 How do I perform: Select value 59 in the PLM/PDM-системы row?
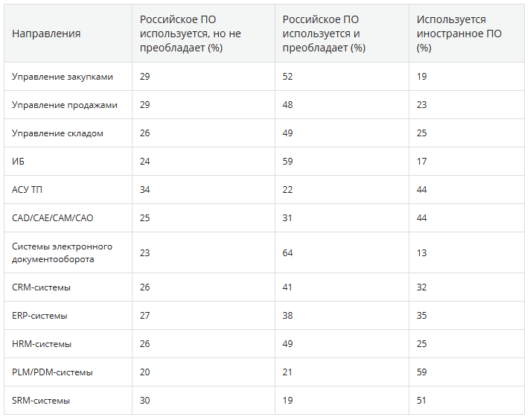pyautogui.click(x=422, y=372)
